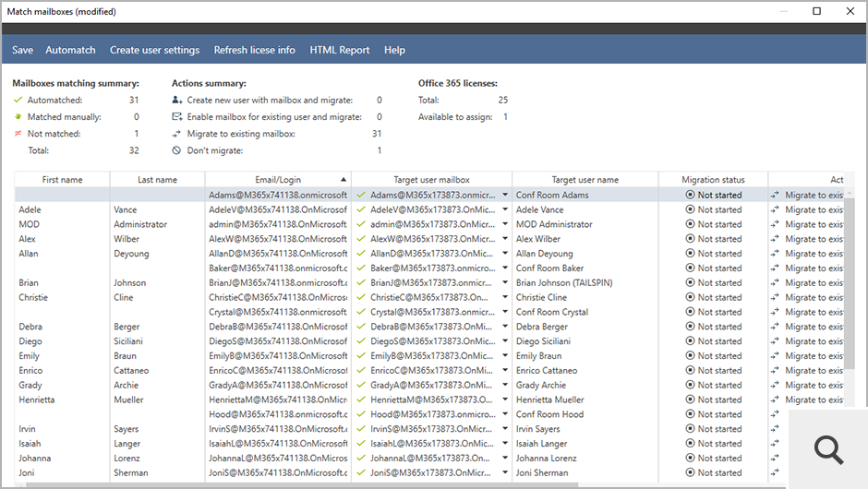The height and width of the screenshot is (489, 868).
Task: Click the Migrate to existing mailbox summary icon
Action: 176,133
